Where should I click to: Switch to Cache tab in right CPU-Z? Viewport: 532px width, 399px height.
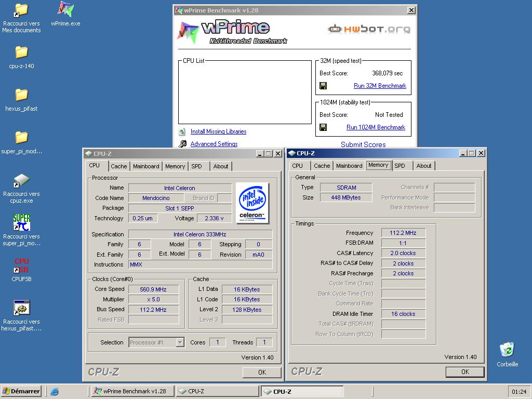[x=322, y=166]
